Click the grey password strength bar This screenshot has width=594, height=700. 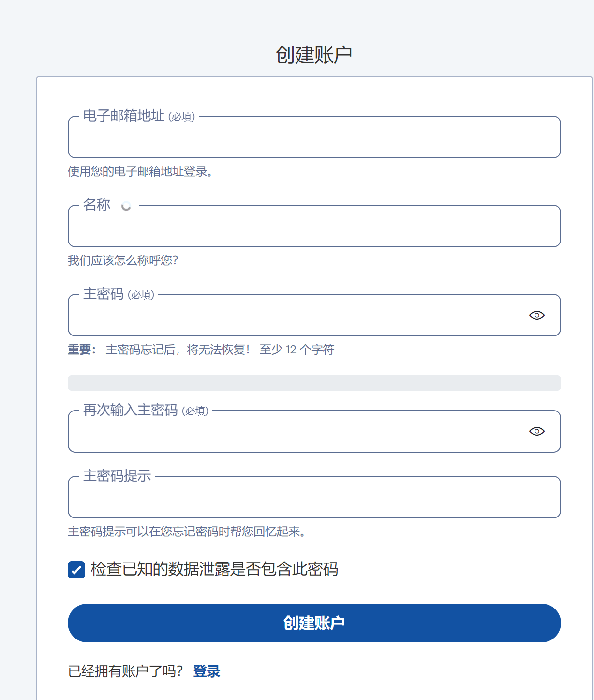click(x=314, y=383)
